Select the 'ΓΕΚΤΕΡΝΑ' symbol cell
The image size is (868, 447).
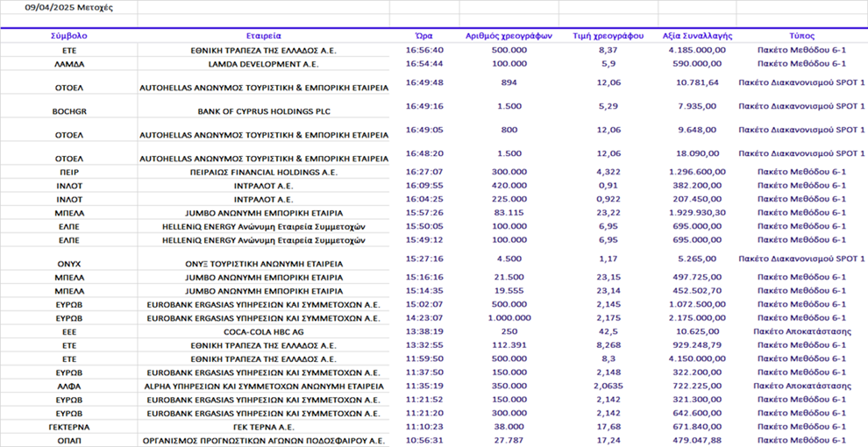[68, 427]
